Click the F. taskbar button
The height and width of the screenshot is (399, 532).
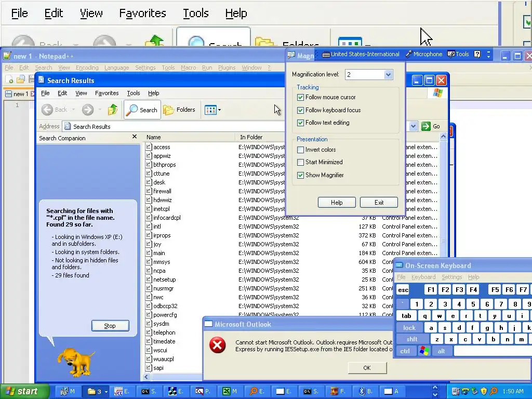338,391
